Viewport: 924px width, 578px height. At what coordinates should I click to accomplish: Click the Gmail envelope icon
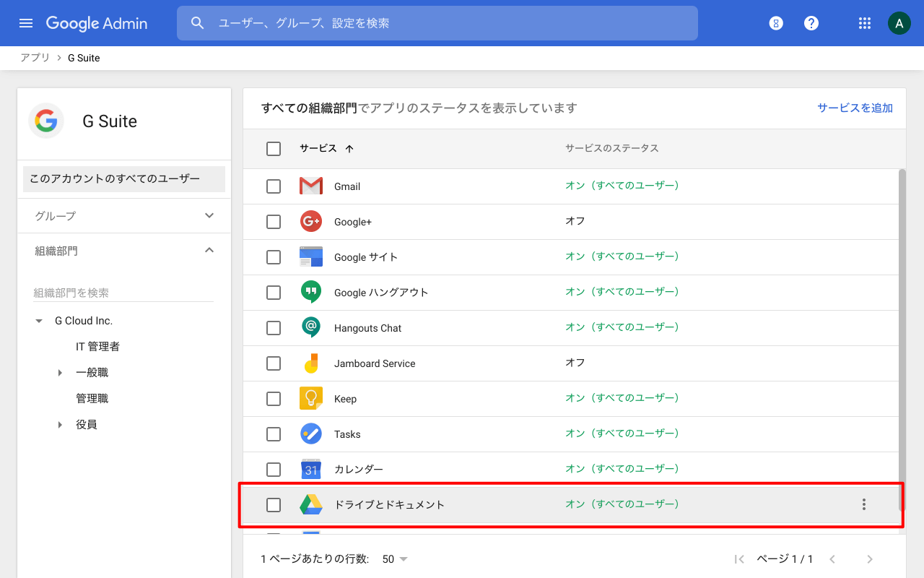click(x=311, y=186)
